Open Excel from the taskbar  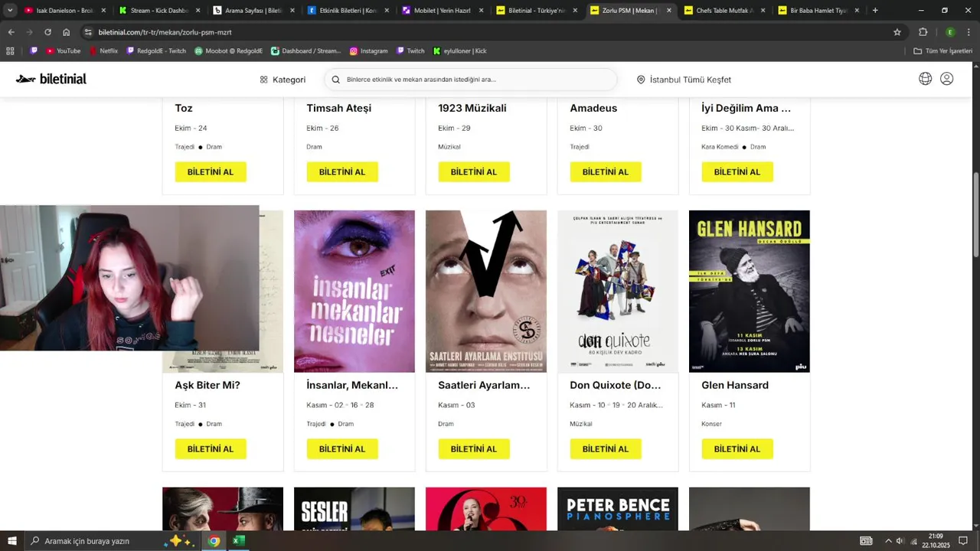(238, 541)
